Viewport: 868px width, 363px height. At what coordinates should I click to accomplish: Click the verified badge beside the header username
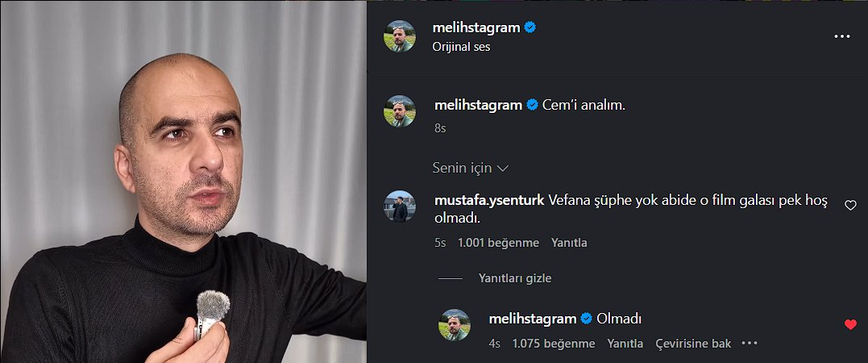(530, 27)
